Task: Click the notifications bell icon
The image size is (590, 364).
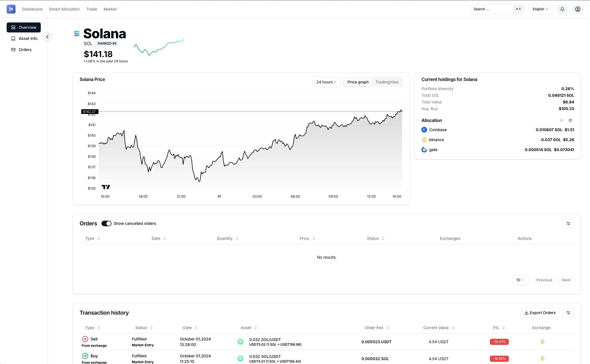Action: point(562,9)
